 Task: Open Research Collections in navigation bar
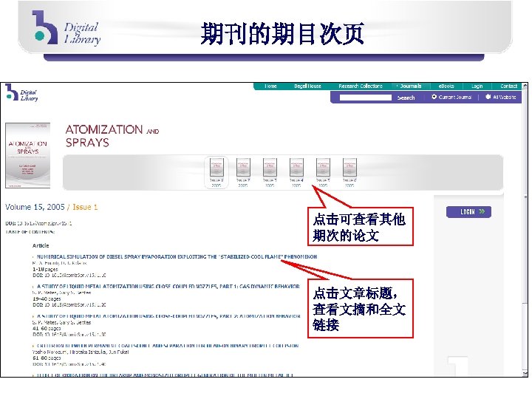[361, 86]
